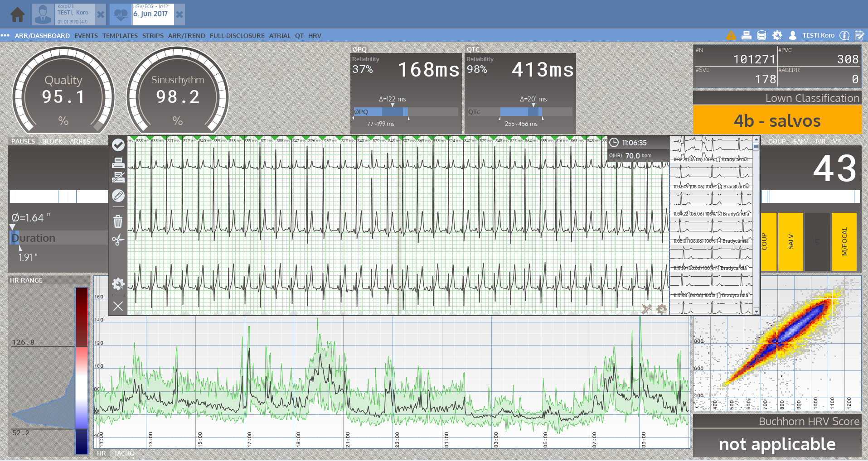868x461 pixels.
Task: Click the 4b - salvos Lown classification
Action: coord(777,120)
